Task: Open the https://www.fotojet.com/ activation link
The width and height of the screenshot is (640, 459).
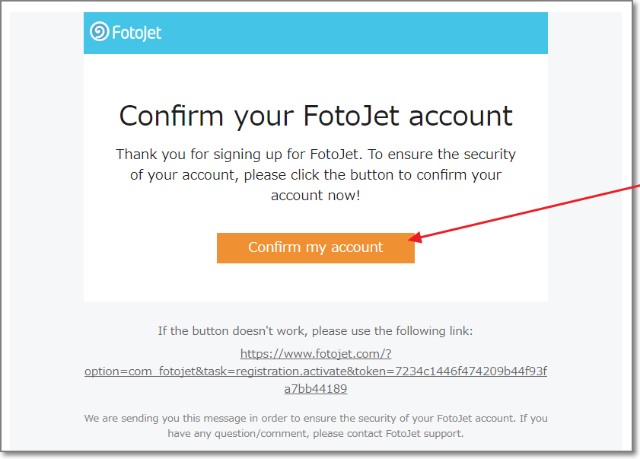Action: (x=315, y=353)
